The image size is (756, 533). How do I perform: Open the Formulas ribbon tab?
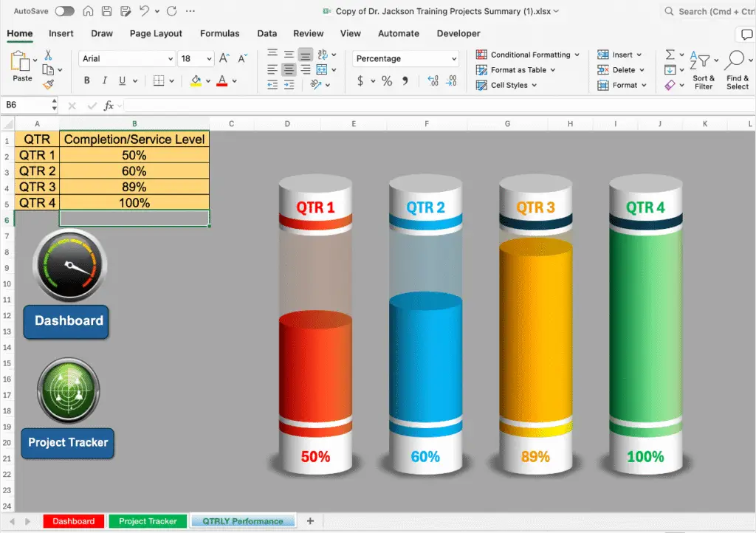pos(219,33)
